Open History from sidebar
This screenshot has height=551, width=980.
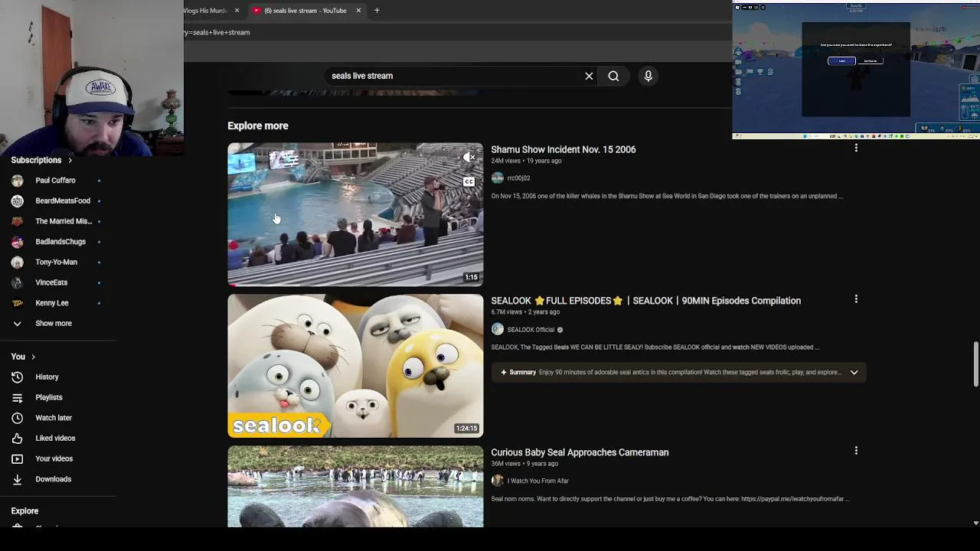click(47, 377)
